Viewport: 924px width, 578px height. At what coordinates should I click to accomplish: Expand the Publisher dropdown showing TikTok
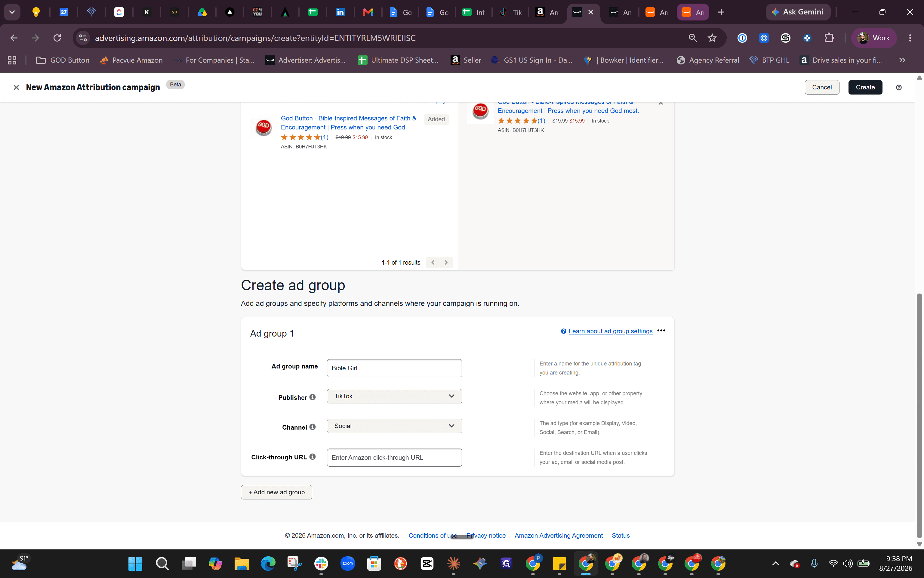[394, 396]
